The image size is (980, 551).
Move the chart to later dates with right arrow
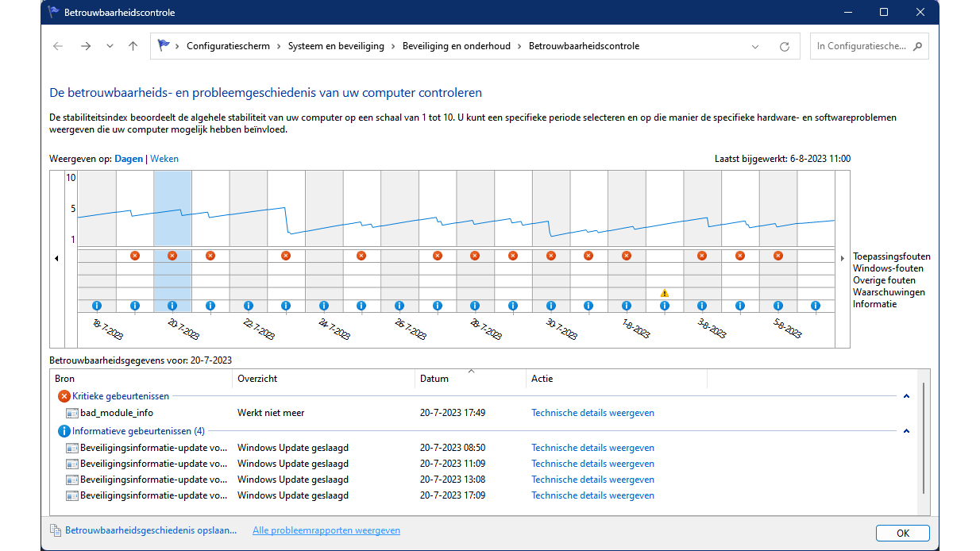click(843, 258)
